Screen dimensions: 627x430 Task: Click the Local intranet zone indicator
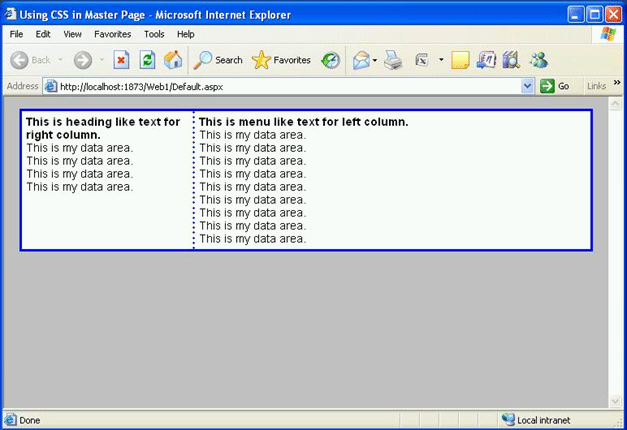(536, 420)
